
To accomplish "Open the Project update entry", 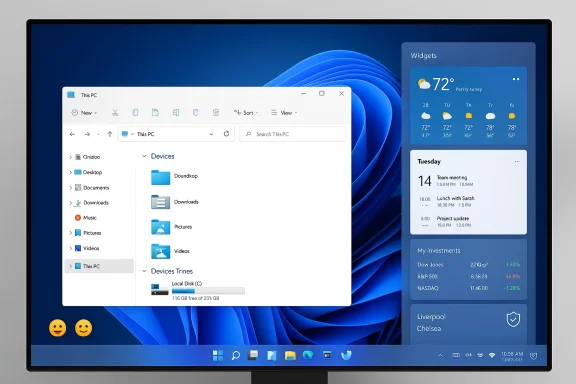I will [454, 222].
